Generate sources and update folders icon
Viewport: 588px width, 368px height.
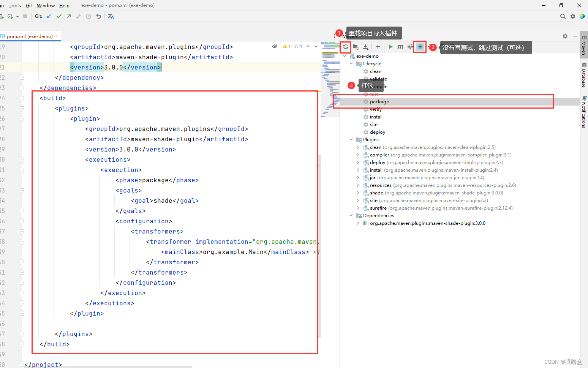(x=356, y=47)
